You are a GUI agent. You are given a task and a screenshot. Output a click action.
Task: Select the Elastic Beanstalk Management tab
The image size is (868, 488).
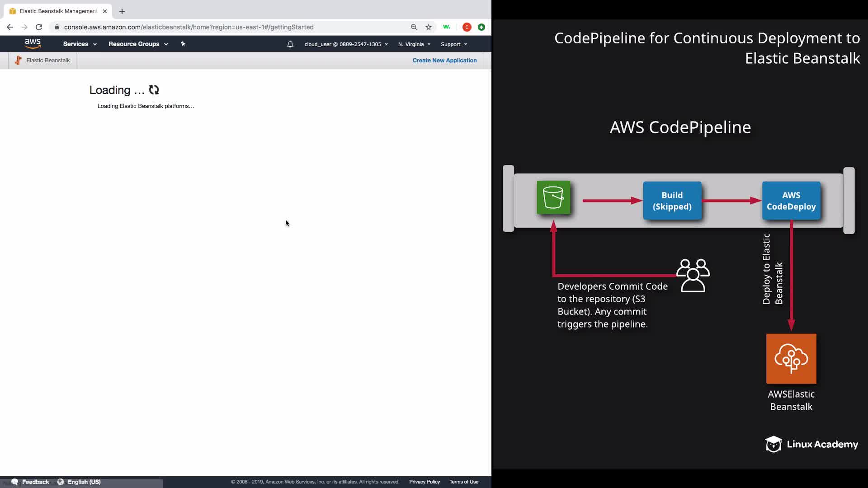tap(58, 11)
